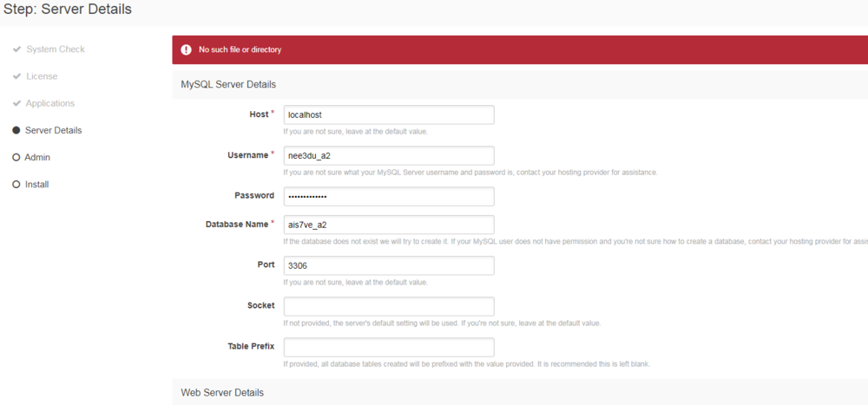Focus the empty Socket field
This screenshot has height=405, width=868.
(389, 306)
